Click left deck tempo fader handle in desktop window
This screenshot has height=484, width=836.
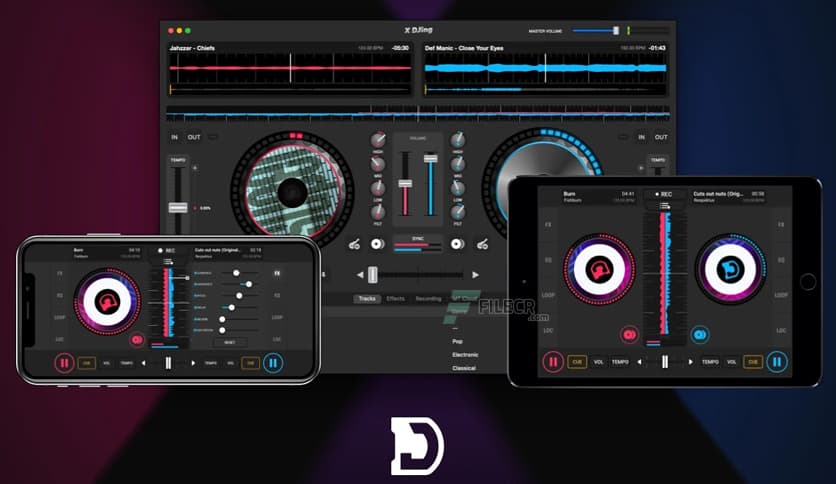(x=178, y=207)
